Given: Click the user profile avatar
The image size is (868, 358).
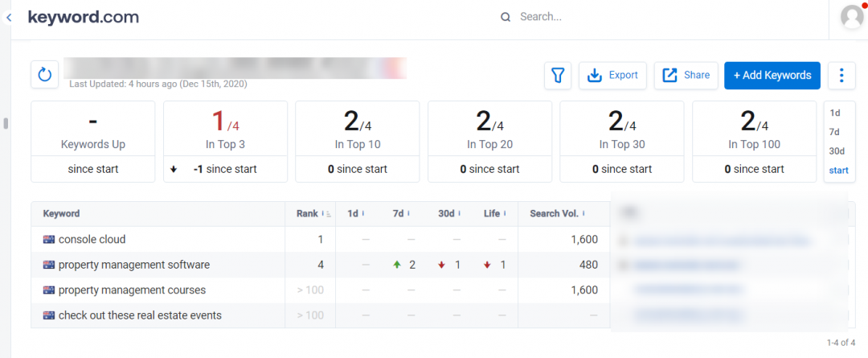Looking at the screenshot, I should (x=851, y=17).
